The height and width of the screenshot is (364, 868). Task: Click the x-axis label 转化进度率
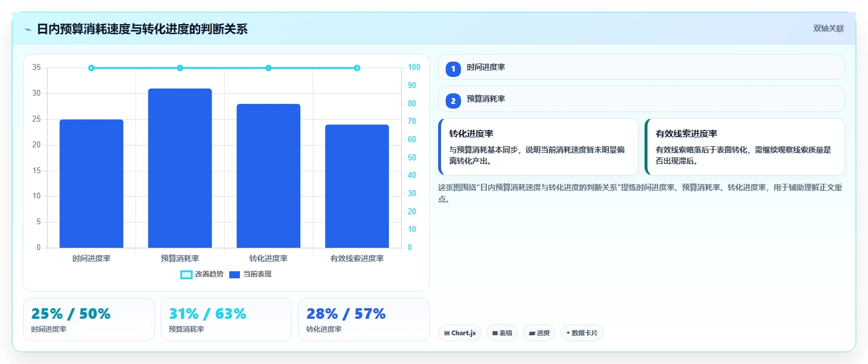269,258
